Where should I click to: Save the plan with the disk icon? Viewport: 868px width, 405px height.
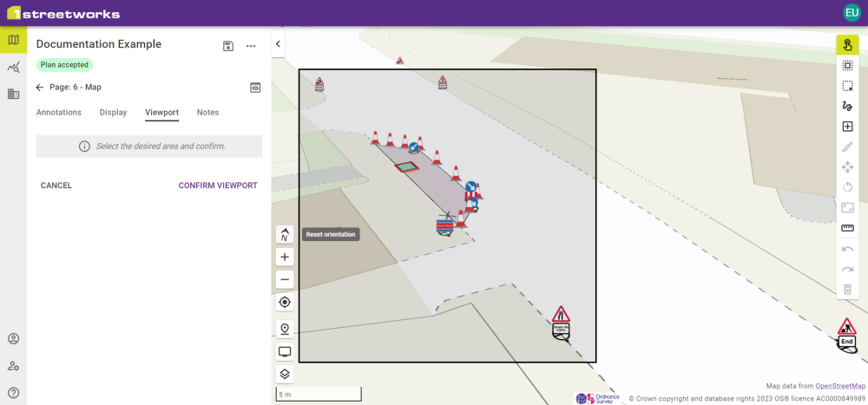(x=228, y=46)
